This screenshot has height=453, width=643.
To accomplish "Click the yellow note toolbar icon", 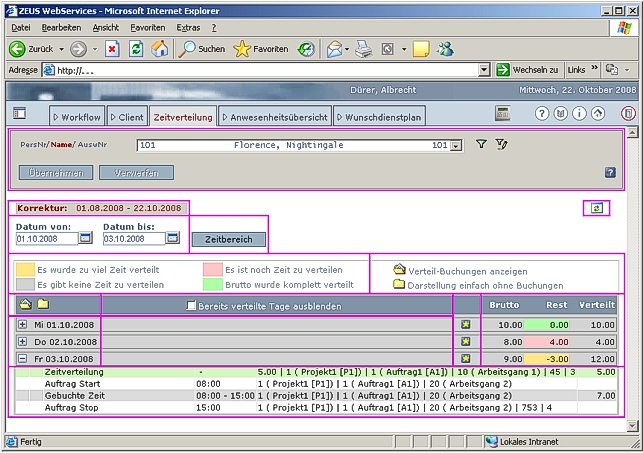I will click(421, 49).
